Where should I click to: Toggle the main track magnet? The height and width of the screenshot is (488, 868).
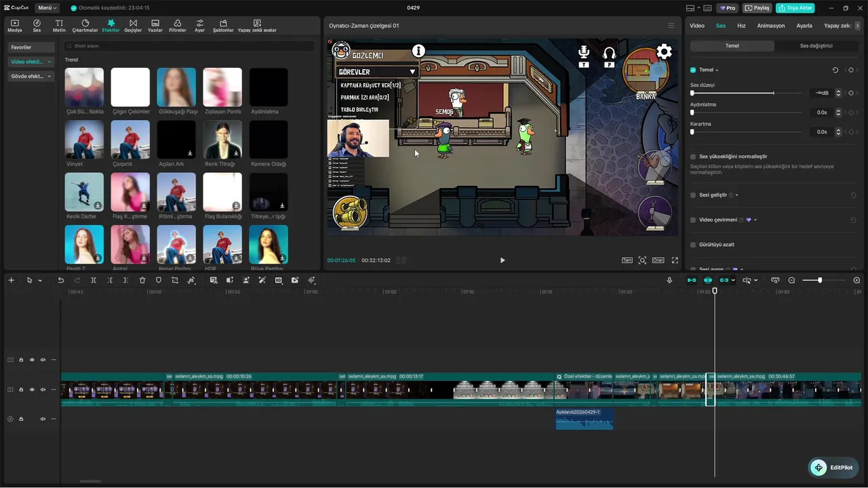tap(691, 280)
